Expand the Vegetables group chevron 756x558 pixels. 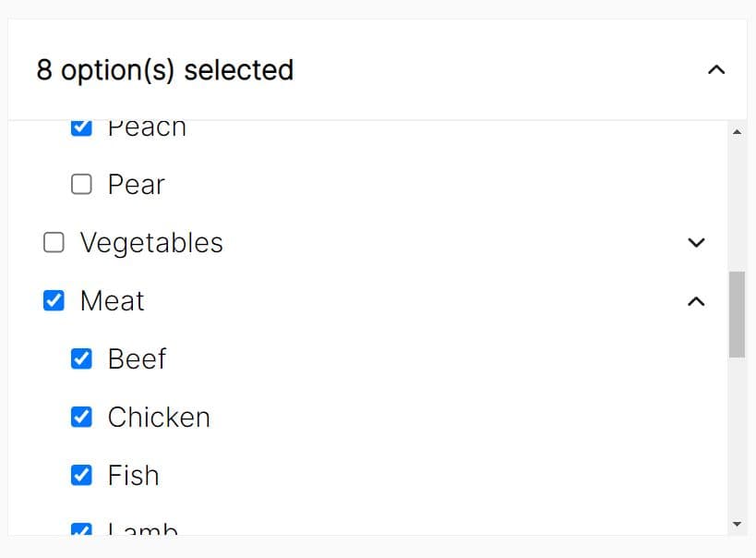(697, 243)
